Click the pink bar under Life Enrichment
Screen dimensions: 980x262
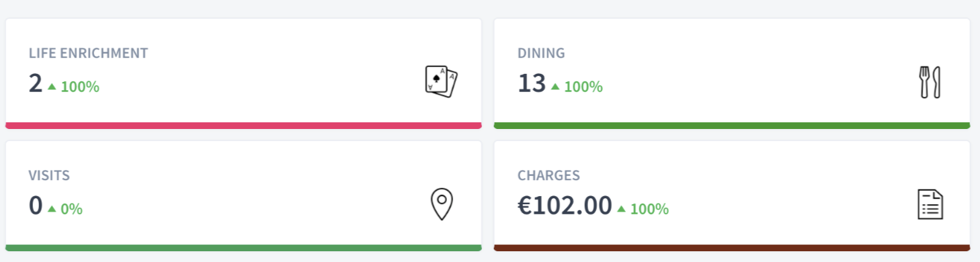pyautogui.click(x=243, y=125)
